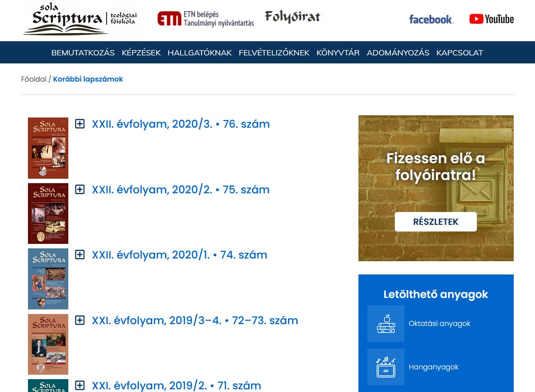The image size is (535, 392).
Task: Open XXI. évfolyam, 2019/2. • 71. szám title
Action: [x=176, y=385]
